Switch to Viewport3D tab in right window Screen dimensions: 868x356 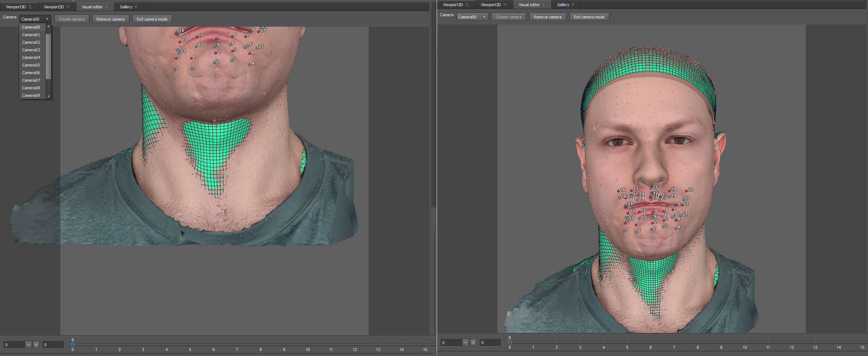coord(456,5)
